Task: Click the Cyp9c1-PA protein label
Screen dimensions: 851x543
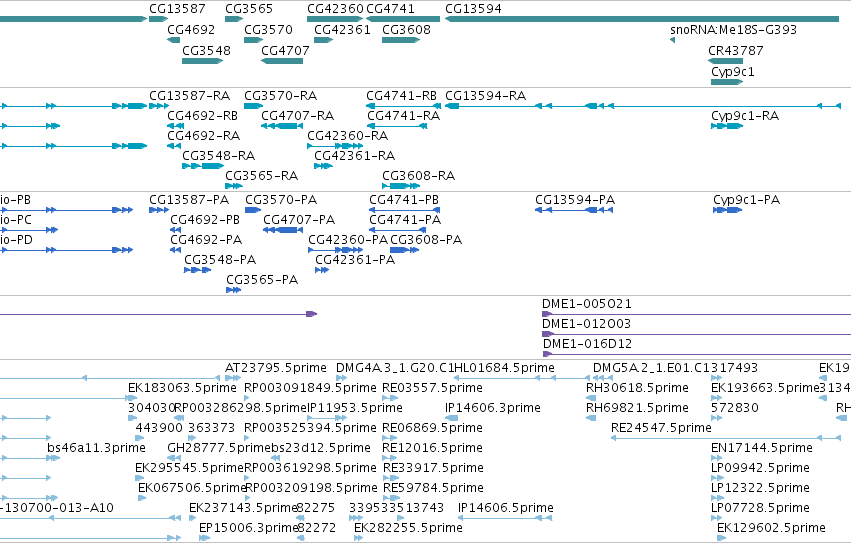Action: (x=747, y=200)
